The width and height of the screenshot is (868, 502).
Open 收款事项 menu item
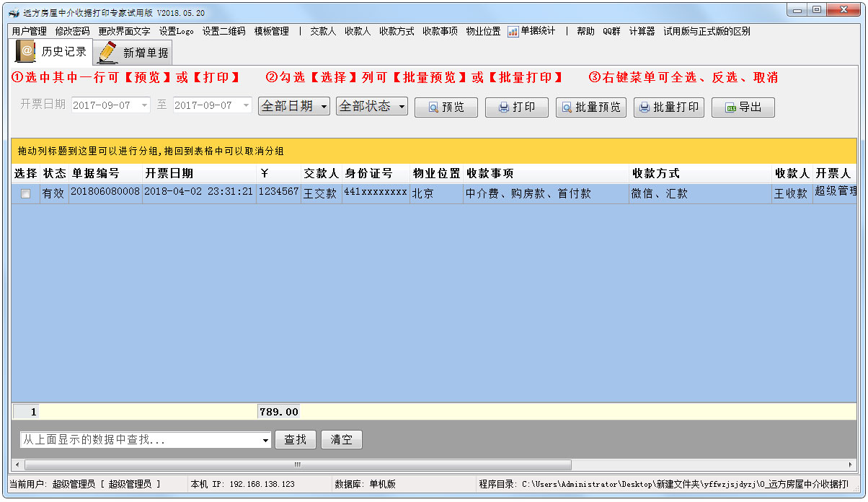tap(440, 32)
